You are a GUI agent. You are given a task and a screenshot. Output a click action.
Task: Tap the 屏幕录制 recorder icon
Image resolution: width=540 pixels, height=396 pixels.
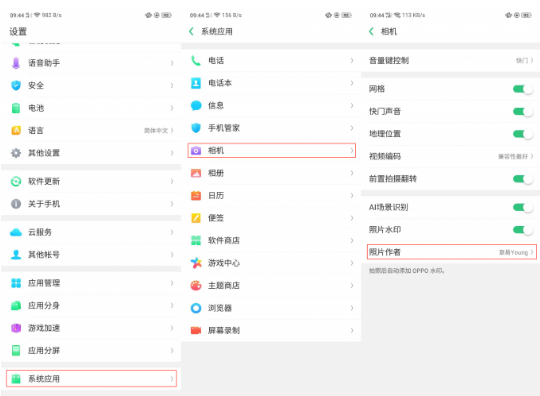[x=196, y=331]
